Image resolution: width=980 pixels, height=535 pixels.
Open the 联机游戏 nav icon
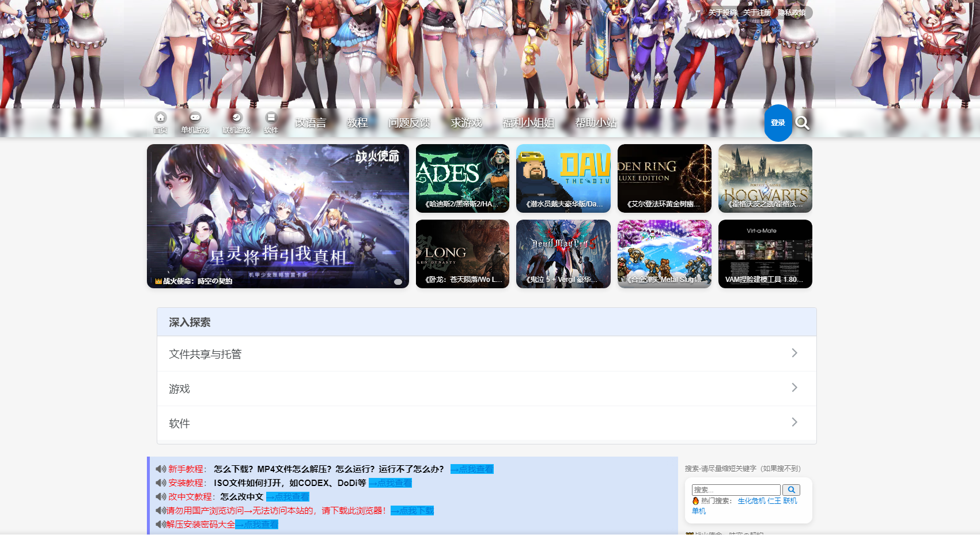[x=236, y=118]
